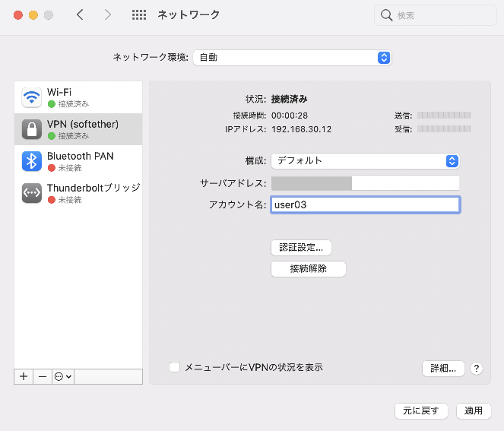The height and width of the screenshot is (431, 504).
Task: Click connection time 00:00:28
Action: tap(290, 116)
